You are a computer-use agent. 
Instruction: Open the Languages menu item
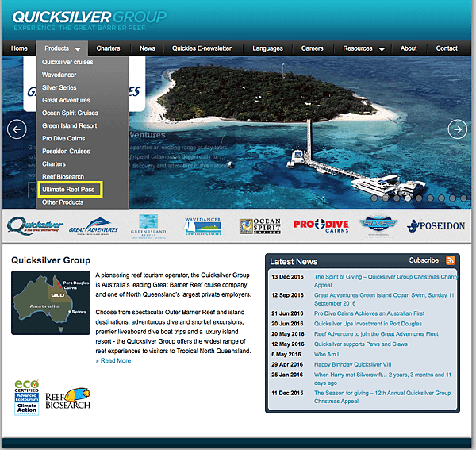267,48
